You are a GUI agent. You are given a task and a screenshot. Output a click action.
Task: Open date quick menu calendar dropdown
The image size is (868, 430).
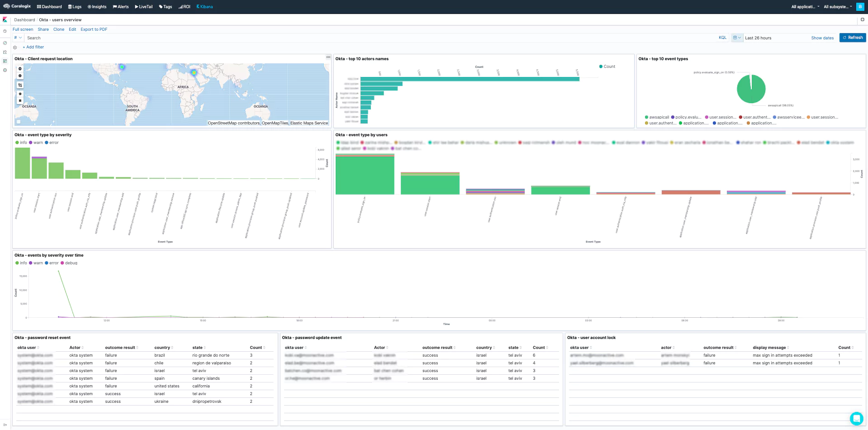coord(737,38)
